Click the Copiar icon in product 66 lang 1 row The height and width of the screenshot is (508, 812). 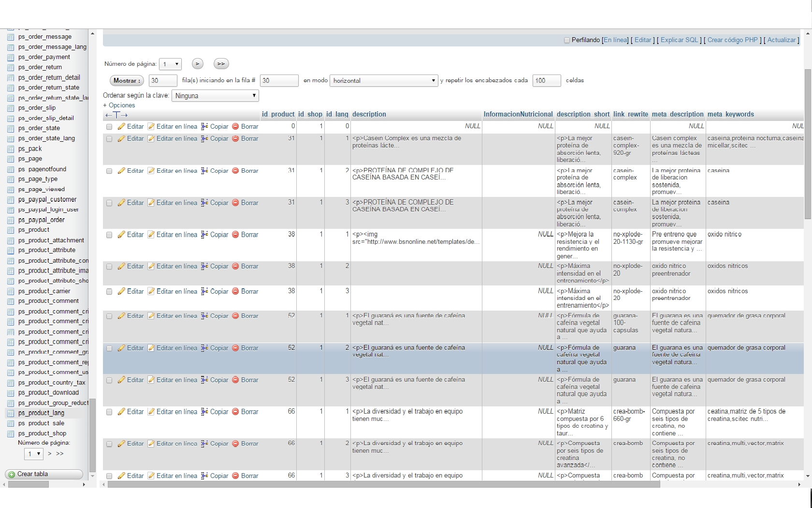204,412
